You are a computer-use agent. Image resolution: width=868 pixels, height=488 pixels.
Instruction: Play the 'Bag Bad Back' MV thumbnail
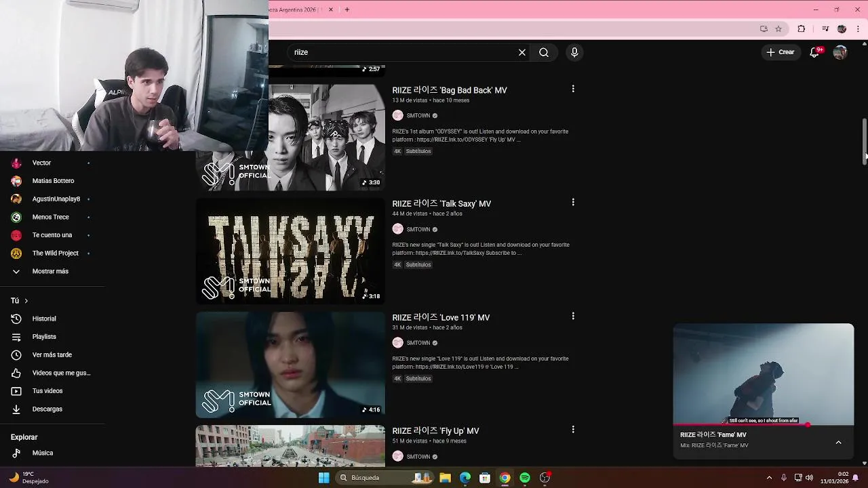pyautogui.click(x=327, y=137)
